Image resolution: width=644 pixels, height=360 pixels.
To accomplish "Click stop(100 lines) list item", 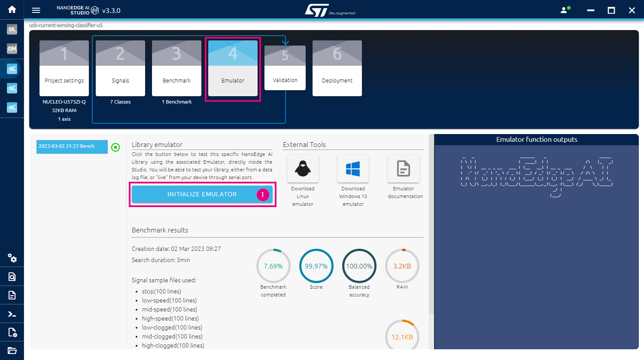I will coord(161,291).
